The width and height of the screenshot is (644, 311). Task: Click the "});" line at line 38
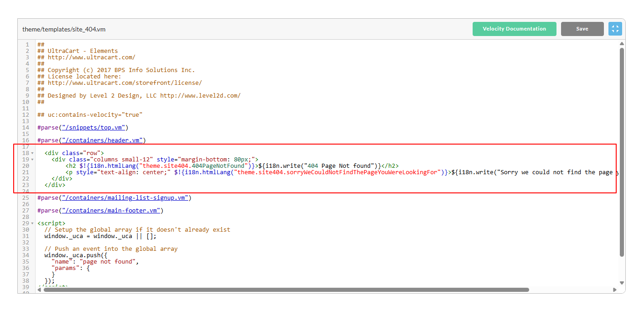50,281
